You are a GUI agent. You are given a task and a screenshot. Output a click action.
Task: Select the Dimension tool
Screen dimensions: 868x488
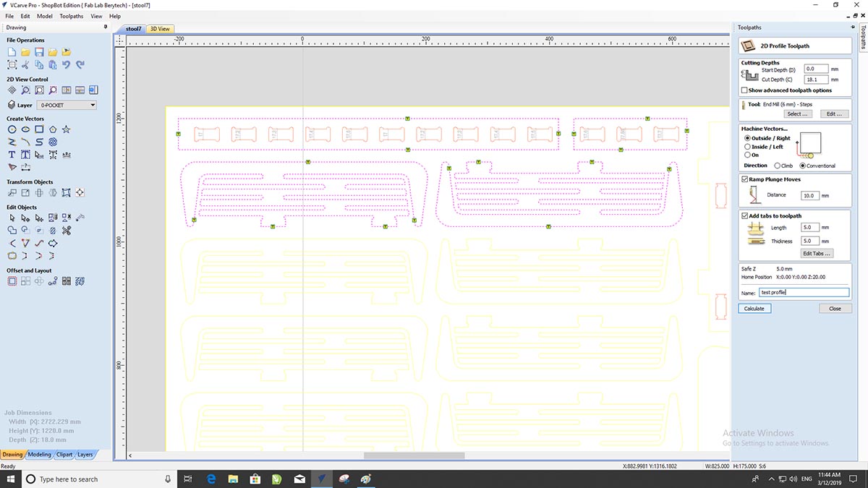coord(25,167)
